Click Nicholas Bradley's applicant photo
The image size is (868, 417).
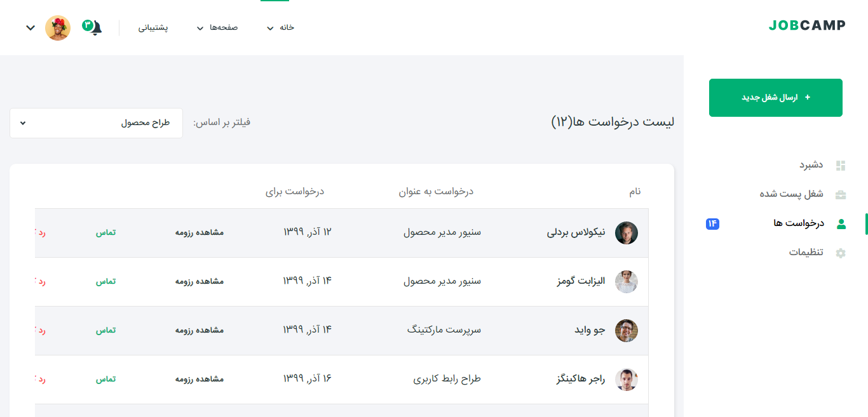[x=627, y=233]
